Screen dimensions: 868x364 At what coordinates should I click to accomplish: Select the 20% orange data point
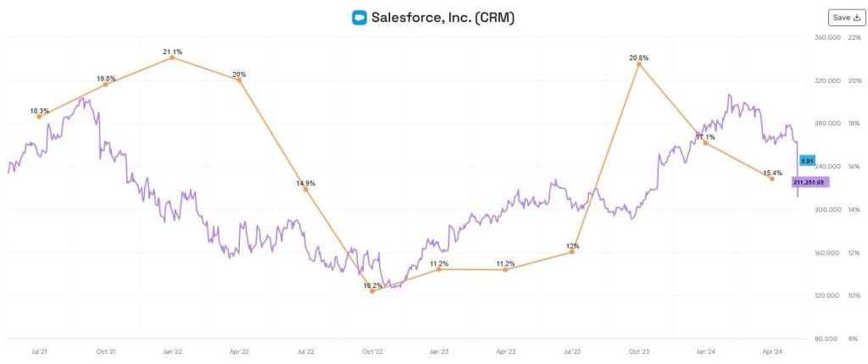pos(238,80)
